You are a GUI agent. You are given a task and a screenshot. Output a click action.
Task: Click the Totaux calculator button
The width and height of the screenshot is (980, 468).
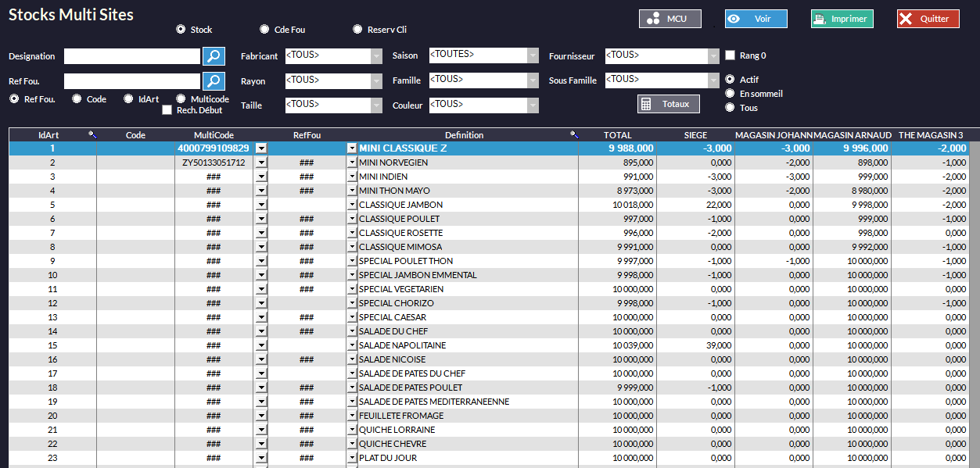click(x=668, y=104)
